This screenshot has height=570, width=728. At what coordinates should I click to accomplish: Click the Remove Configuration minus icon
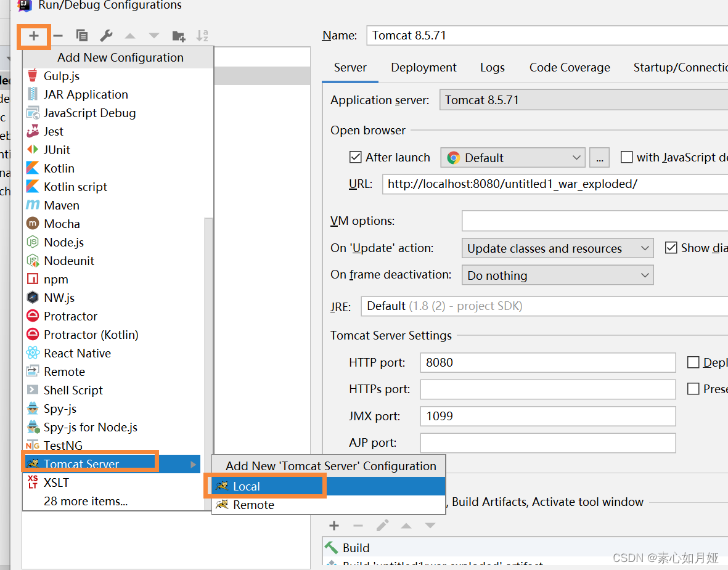coord(58,36)
